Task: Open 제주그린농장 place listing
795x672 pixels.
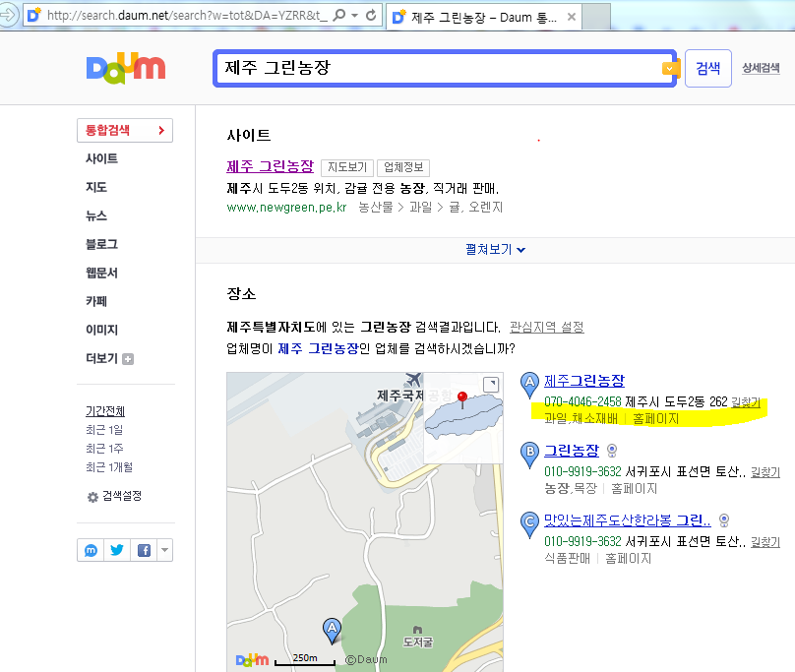Action: coord(584,381)
